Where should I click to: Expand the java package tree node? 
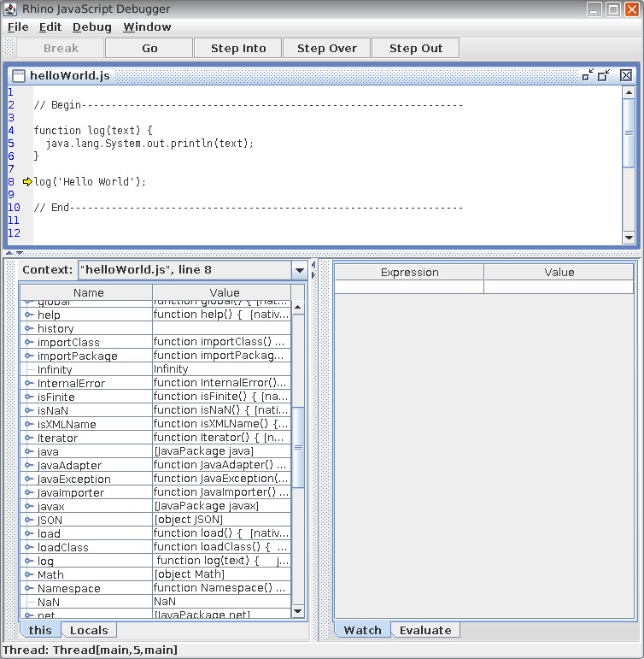point(28,451)
